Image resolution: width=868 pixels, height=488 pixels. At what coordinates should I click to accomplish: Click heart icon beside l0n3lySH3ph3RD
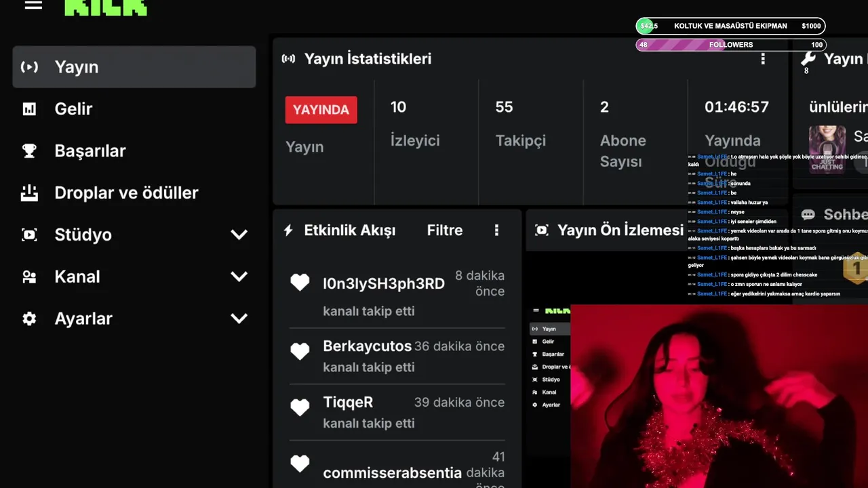point(300,283)
